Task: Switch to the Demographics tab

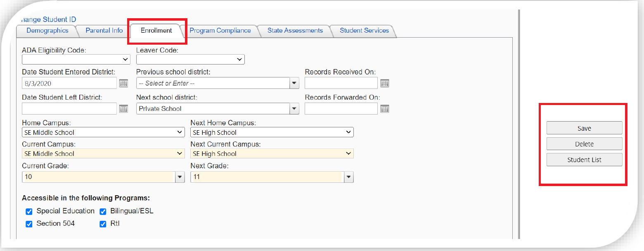Action: 47,31
